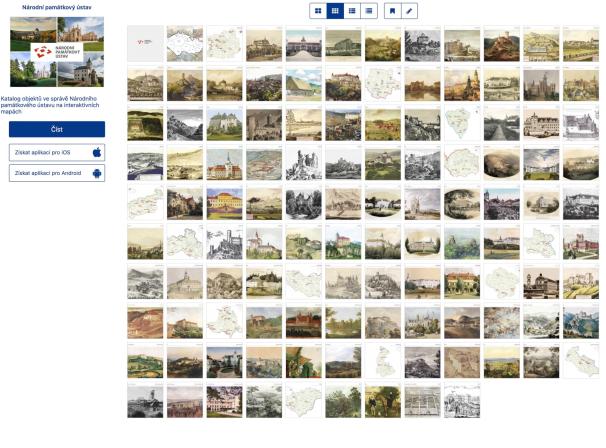
Task: Open the garden parterre plan thumbnail
Action: pos(422,401)
